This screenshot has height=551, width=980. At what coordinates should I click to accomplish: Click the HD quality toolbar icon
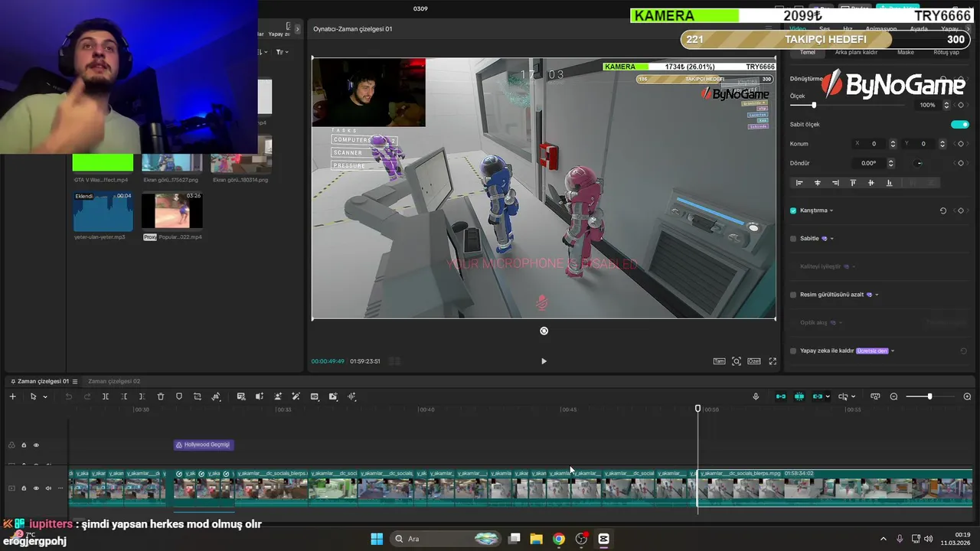pos(315,396)
